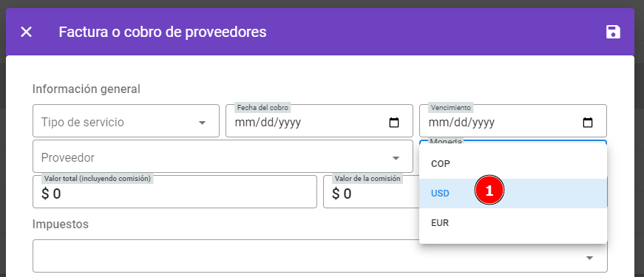The height and width of the screenshot is (277, 644).
Task: Open the Impuestos dropdown arrow
Action: tap(589, 258)
